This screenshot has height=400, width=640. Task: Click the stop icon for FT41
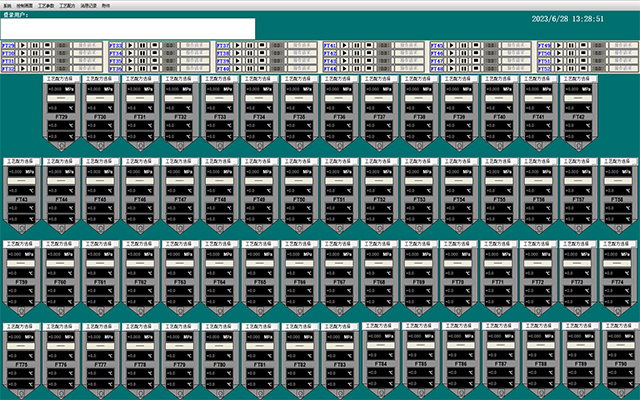point(369,45)
